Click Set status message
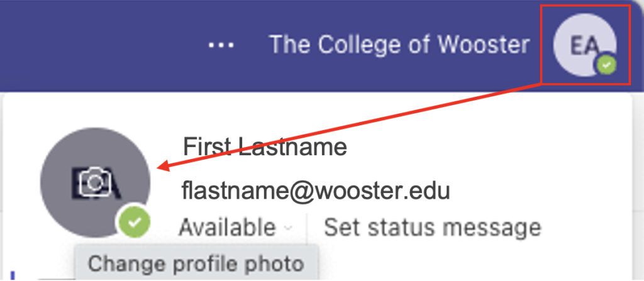 point(433,227)
